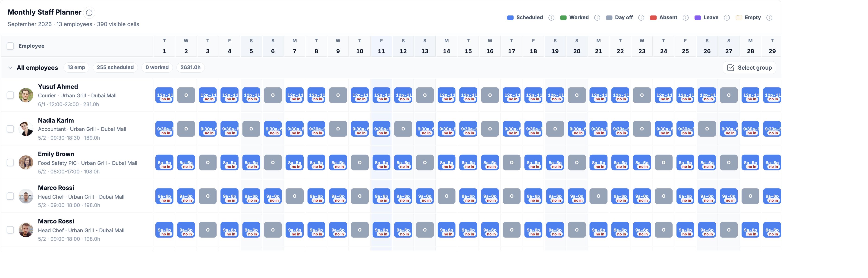Click the red Absent legend swatch
The width and height of the screenshot is (868, 278).
653,18
